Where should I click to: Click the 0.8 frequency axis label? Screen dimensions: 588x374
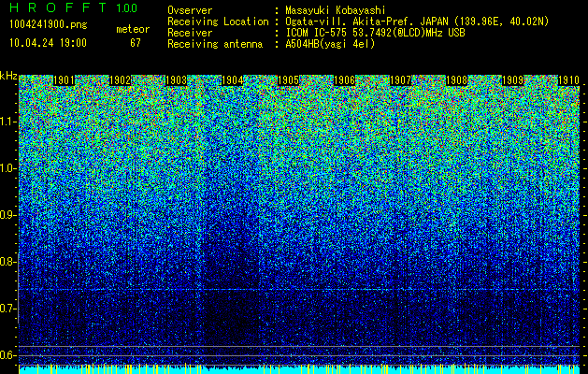pos(7,262)
